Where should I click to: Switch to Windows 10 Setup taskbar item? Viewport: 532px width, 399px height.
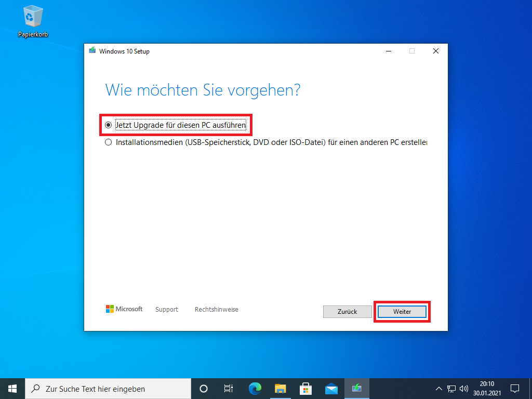[357, 389]
